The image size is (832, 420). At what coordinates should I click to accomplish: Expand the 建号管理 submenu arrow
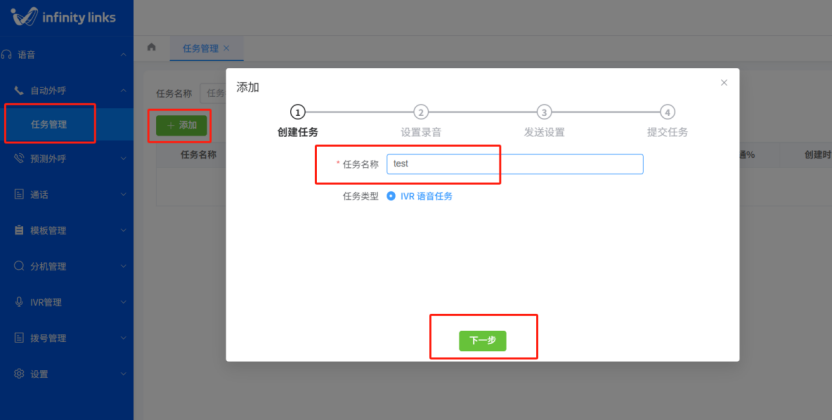[x=123, y=338]
